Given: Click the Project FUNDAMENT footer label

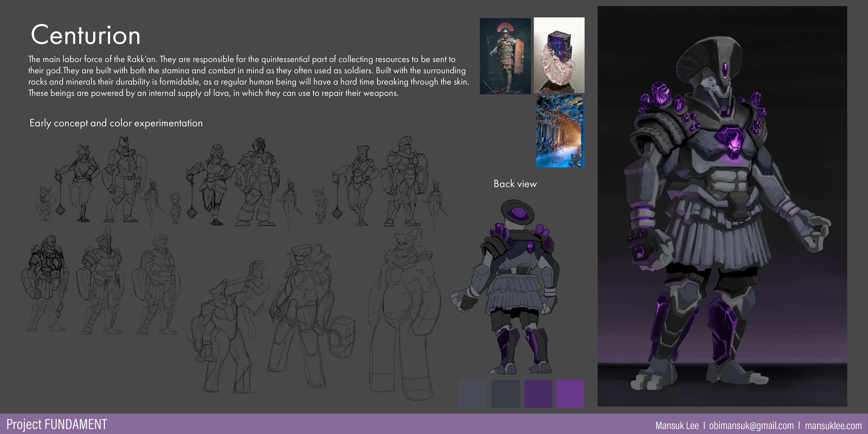Looking at the screenshot, I should [x=57, y=424].
